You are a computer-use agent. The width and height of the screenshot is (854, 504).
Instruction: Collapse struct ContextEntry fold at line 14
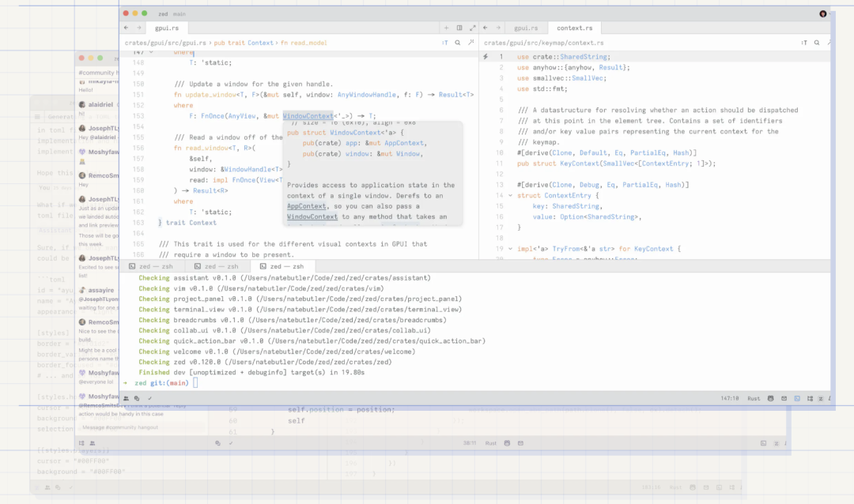tap(510, 195)
